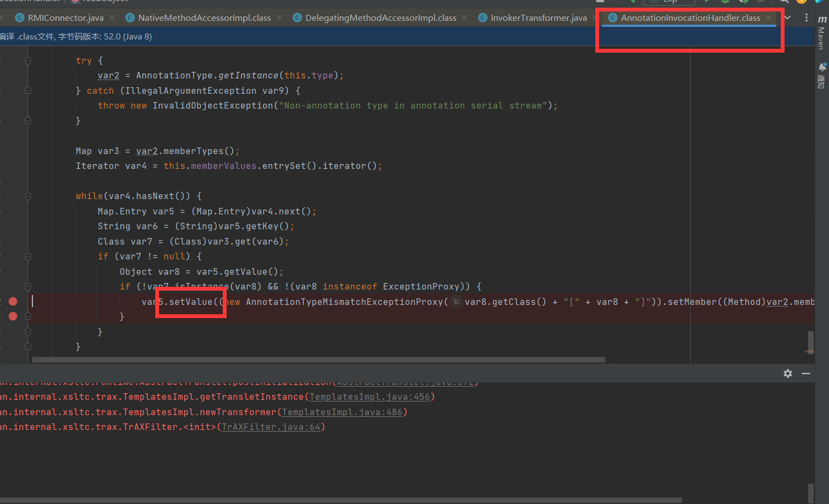The height and width of the screenshot is (504, 829).
Task: Click 'memberTypes()' call in the code
Action: coord(199,151)
